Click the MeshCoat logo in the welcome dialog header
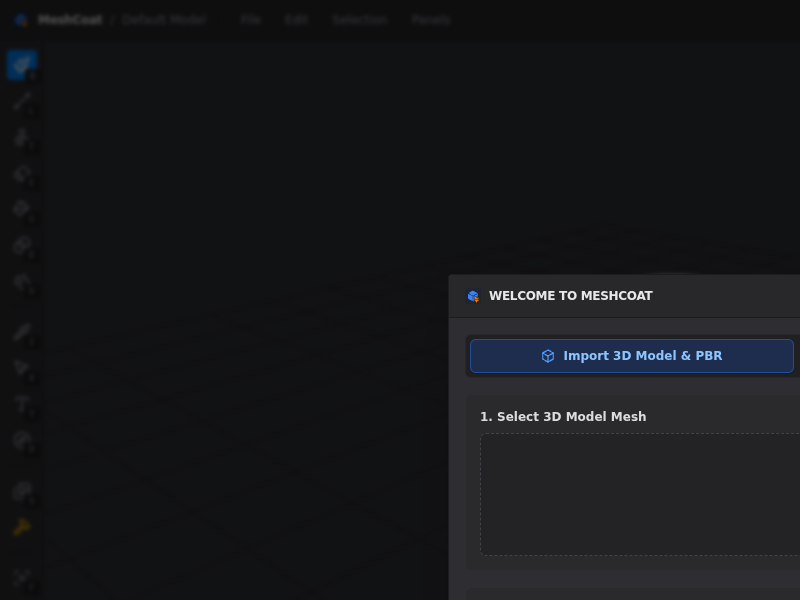Viewport: 800px width, 600px height. tap(473, 296)
